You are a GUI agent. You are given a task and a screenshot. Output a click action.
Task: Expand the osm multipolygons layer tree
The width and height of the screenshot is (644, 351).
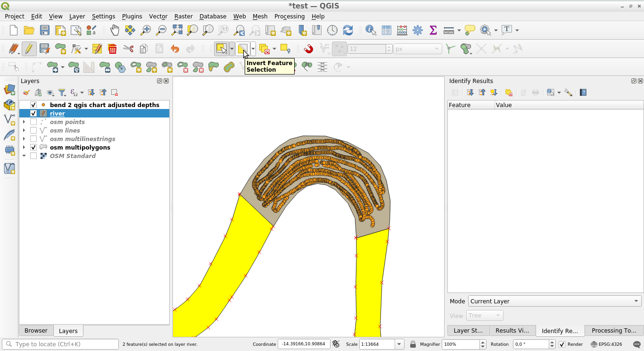(24, 147)
